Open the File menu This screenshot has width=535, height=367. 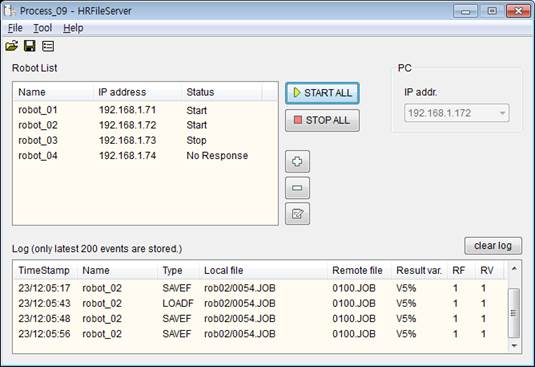[x=15, y=28]
